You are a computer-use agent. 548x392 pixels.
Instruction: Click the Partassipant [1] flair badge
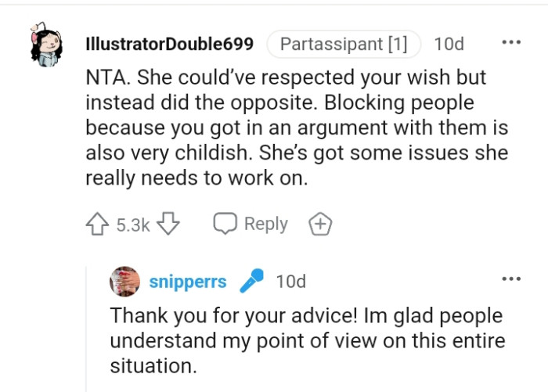[344, 45]
